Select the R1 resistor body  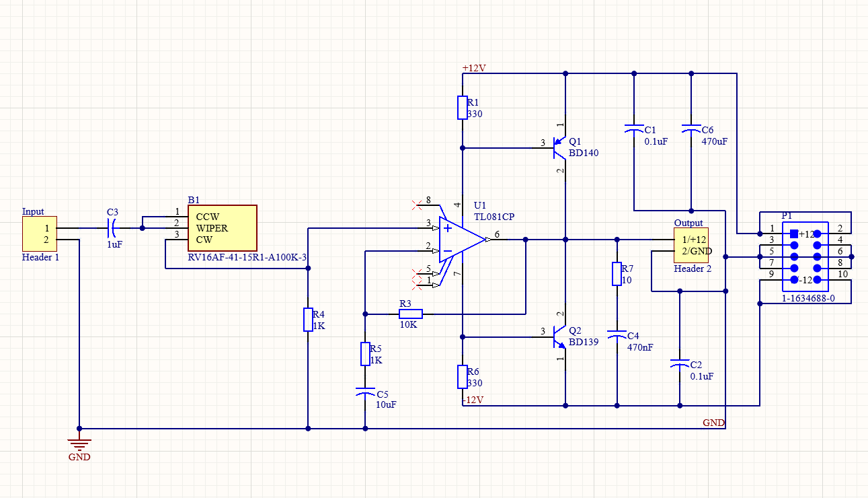(463, 108)
